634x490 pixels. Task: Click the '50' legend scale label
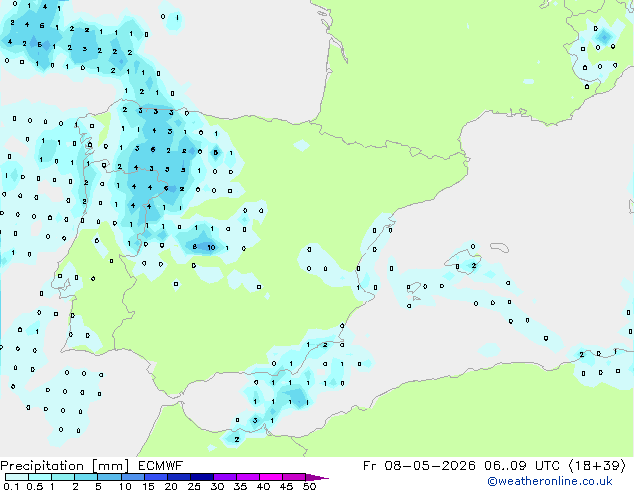pyautogui.click(x=309, y=486)
